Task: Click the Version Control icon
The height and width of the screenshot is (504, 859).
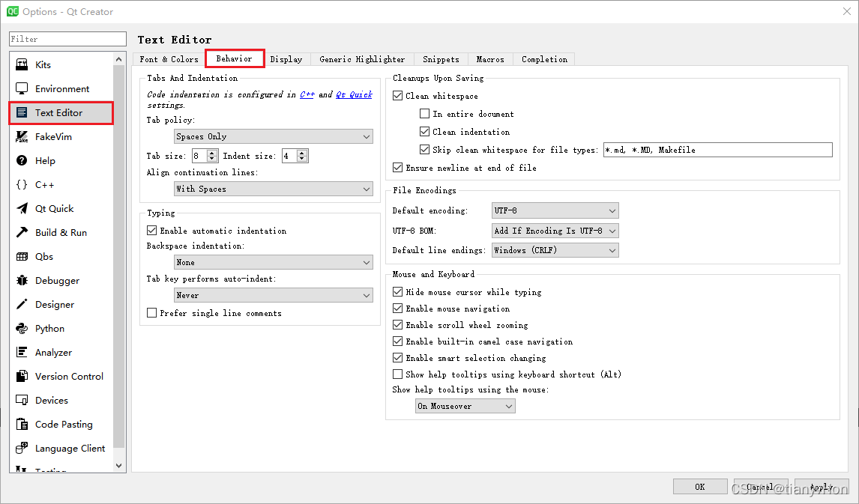Action: point(22,377)
